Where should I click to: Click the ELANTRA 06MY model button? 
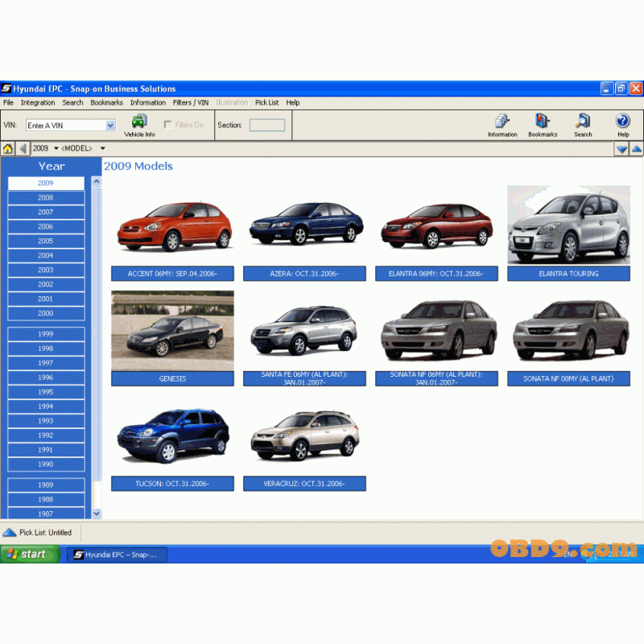tap(436, 274)
